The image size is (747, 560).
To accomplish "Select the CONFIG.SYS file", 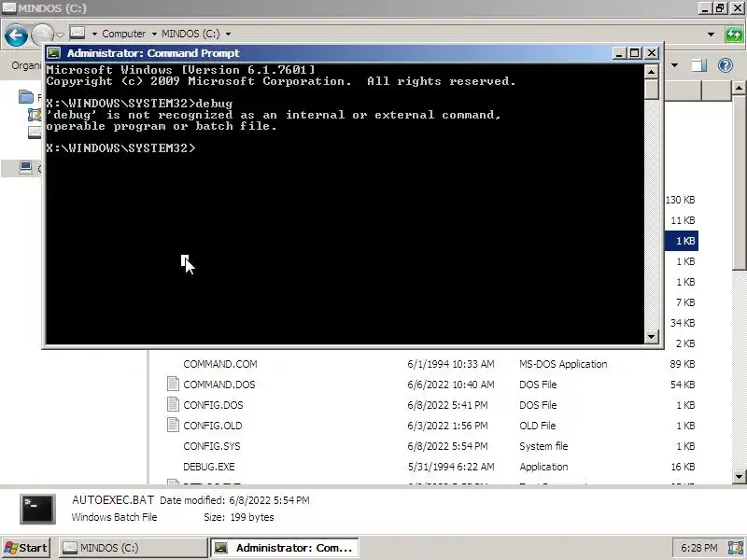I will pos(212,446).
